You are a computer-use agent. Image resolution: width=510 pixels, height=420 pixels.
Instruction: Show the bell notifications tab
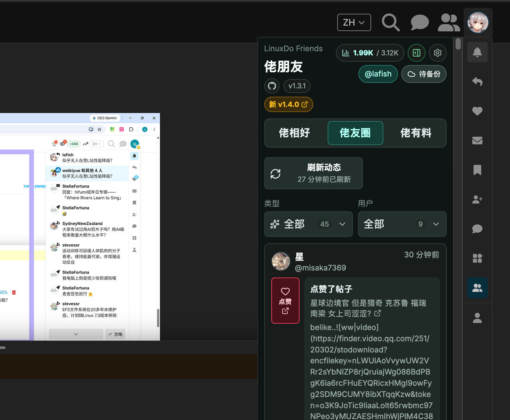[x=477, y=52]
